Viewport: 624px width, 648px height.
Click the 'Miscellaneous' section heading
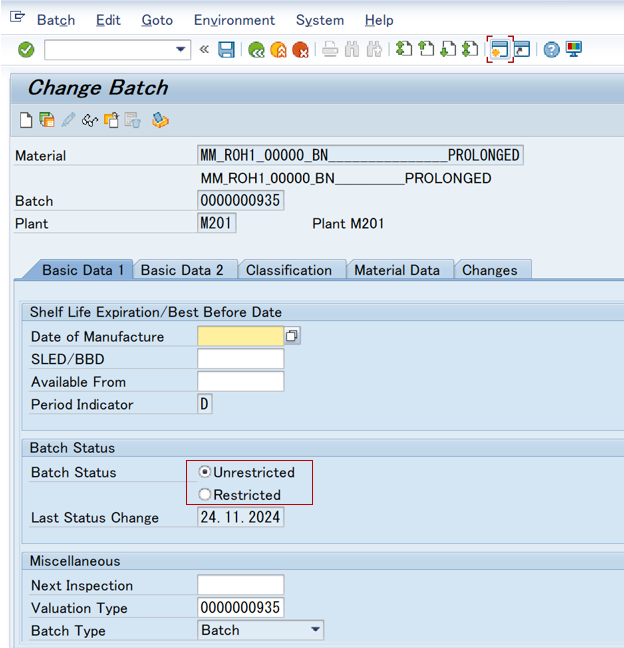click(75, 561)
